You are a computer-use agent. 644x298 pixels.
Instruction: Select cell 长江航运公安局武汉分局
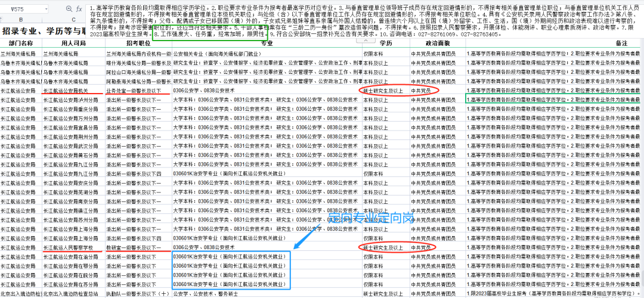click(x=73, y=145)
